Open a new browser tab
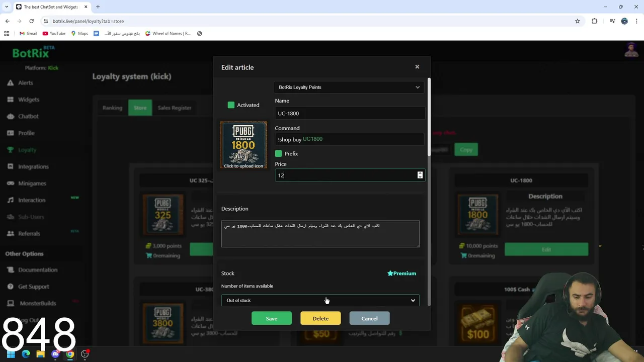This screenshot has width=644, height=362. 98,7
